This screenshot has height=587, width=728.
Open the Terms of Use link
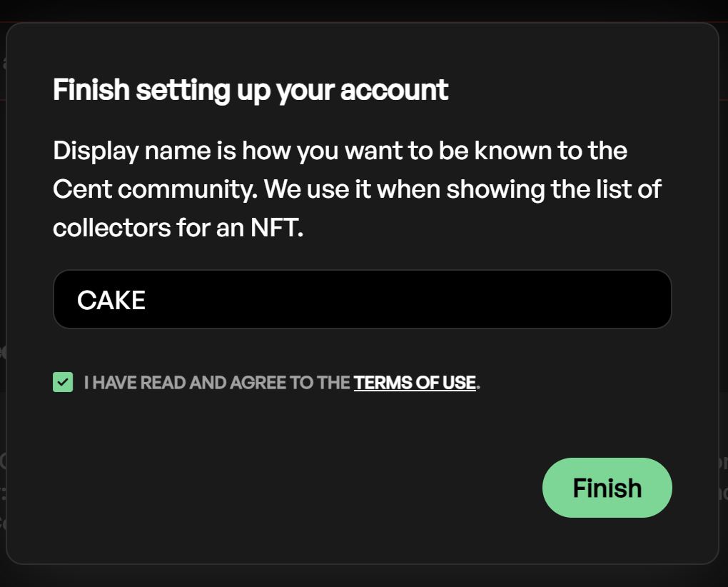[x=415, y=383]
